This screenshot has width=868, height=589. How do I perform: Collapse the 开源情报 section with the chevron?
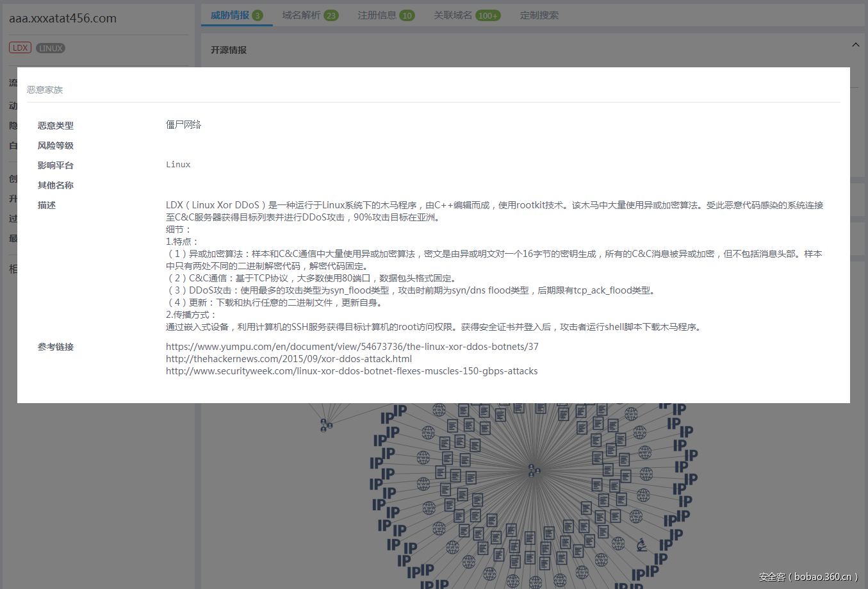[x=856, y=45]
